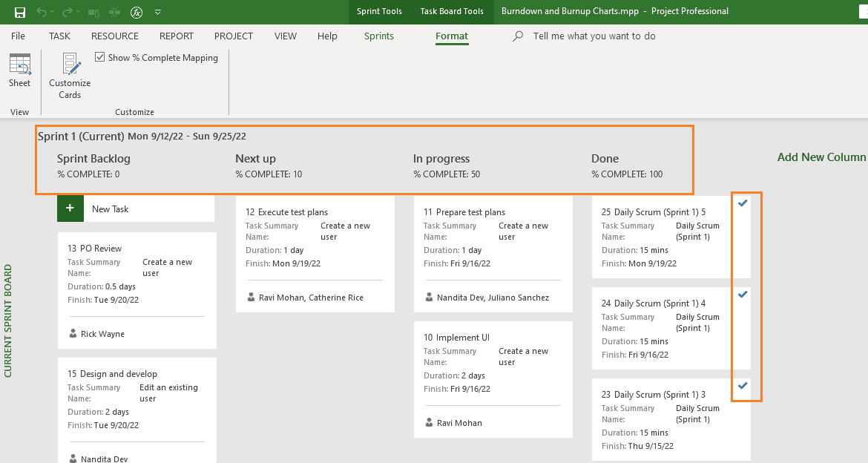Click the fx formula icon in the title bar
Image resolution: width=868 pixels, height=463 pixels.
137,12
